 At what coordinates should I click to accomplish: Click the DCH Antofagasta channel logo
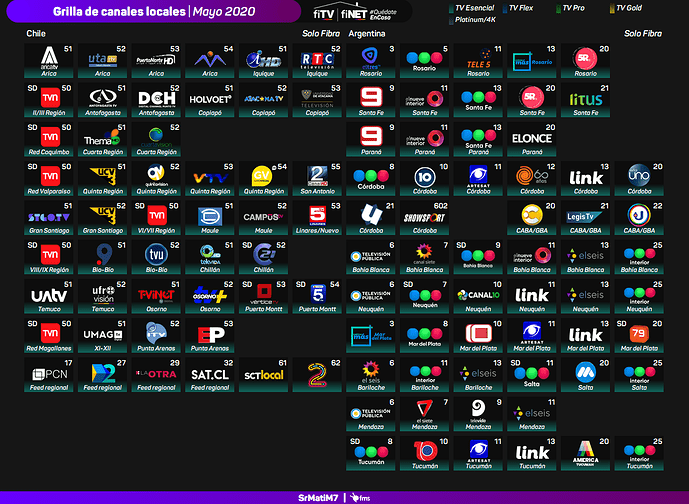point(156,99)
